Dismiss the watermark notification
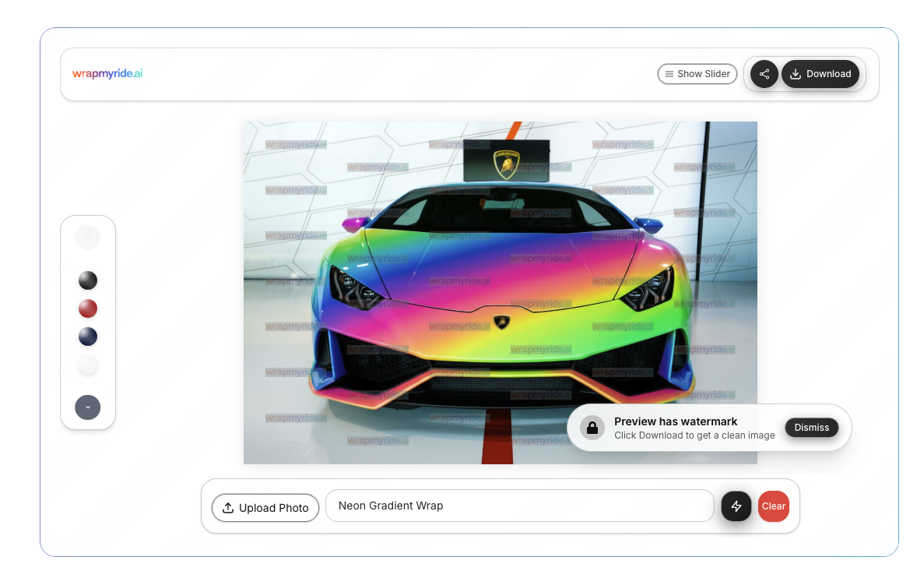Screen dimensions: 924x578 coord(811,427)
